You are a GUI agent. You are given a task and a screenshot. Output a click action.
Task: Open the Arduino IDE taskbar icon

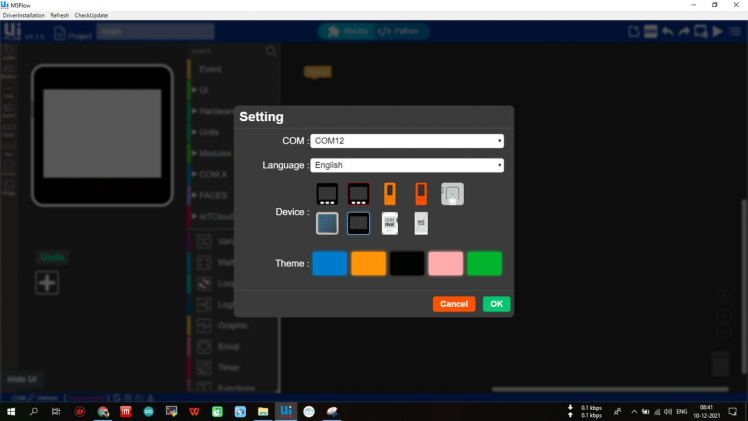coord(148,411)
